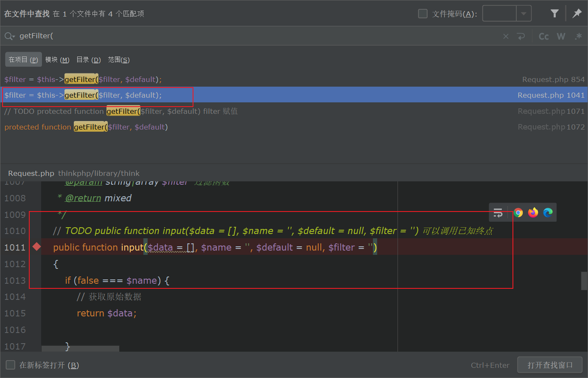Switch to the Module (模块) scope tab

pos(57,60)
